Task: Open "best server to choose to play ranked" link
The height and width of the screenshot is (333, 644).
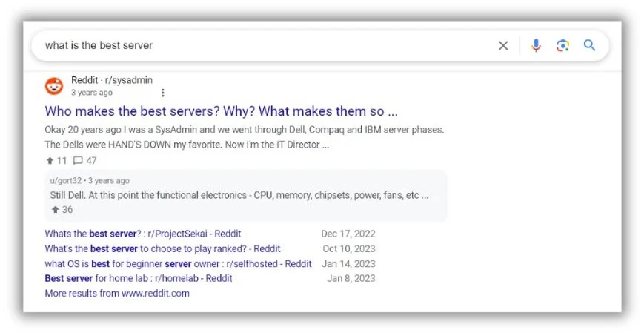Action: (162, 248)
